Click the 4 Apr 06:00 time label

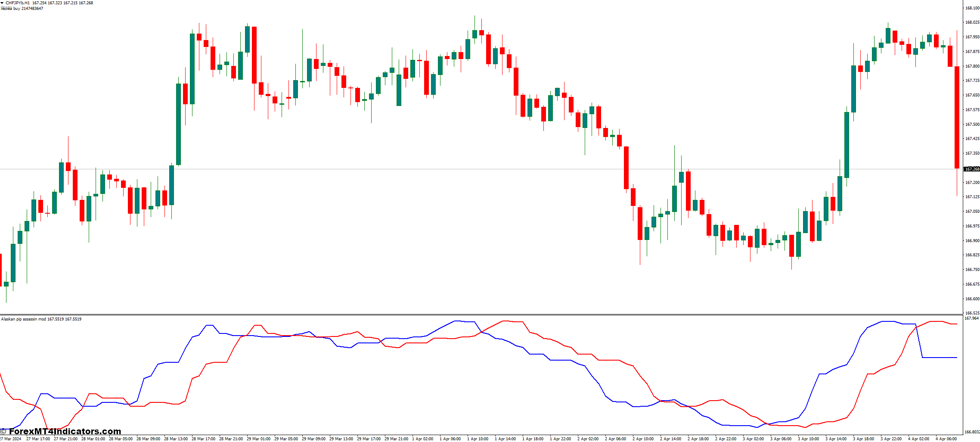coord(946,439)
